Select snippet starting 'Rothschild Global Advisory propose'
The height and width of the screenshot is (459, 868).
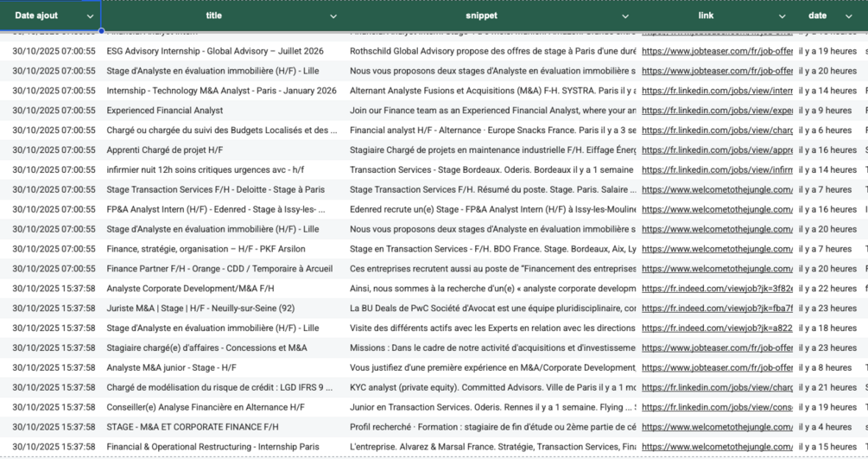tap(492, 51)
